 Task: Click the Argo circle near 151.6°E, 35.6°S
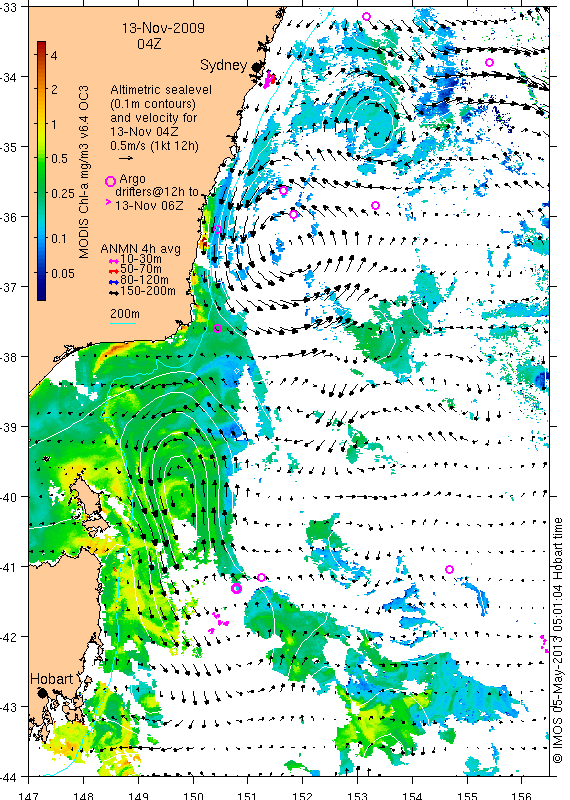point(284,190)
